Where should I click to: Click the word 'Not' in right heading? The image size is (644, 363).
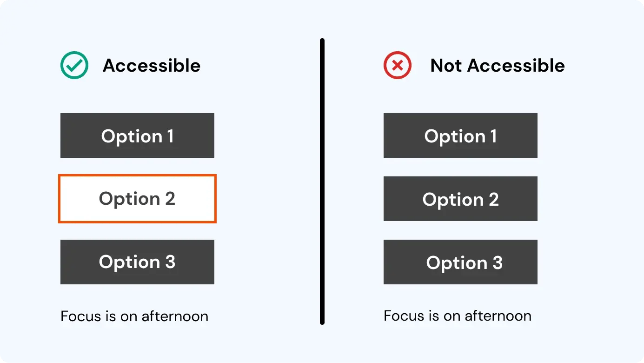[x=446, y=66]
